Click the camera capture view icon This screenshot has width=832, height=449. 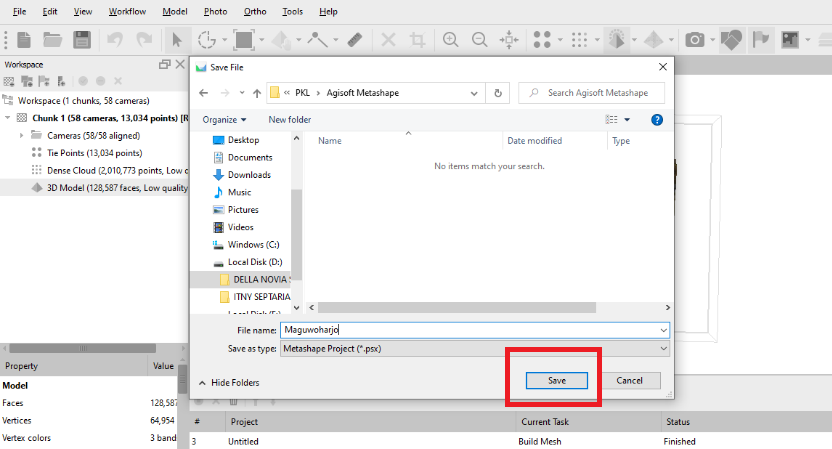click(694, 40)
